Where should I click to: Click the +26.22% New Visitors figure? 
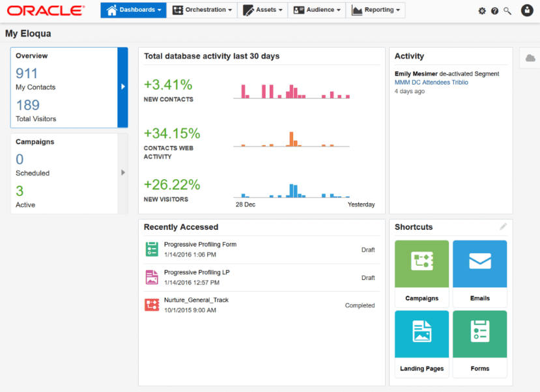click(x=172, y=185)
